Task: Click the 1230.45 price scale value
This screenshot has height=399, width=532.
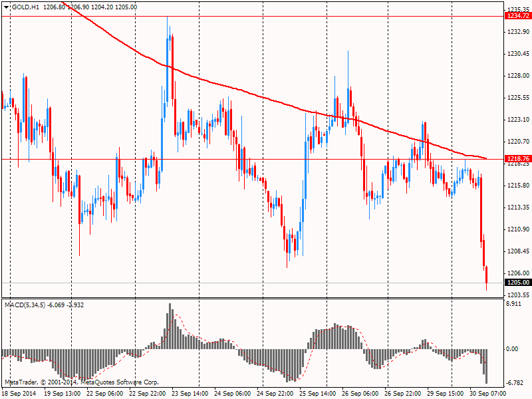Action: [x=518, y=54]
